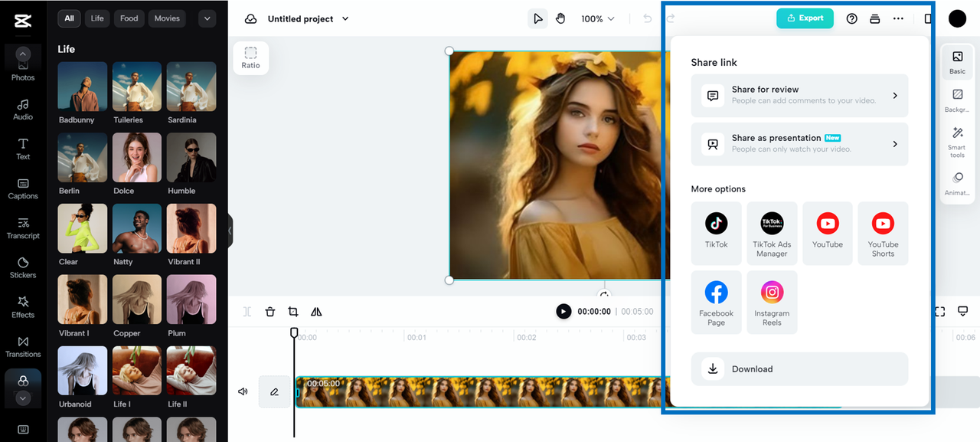Click the Download button
This screenshot has width=980, height=442.
pos(799,369)
